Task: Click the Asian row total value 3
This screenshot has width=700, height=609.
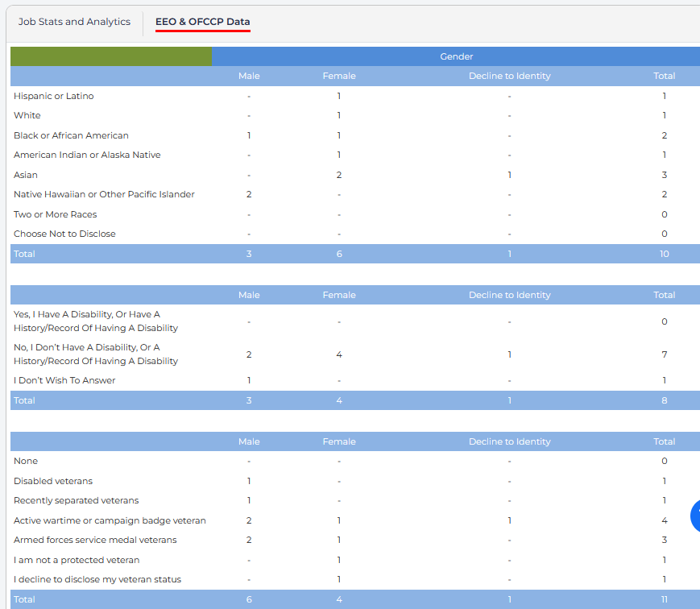Action: click(x=665, y=175)
